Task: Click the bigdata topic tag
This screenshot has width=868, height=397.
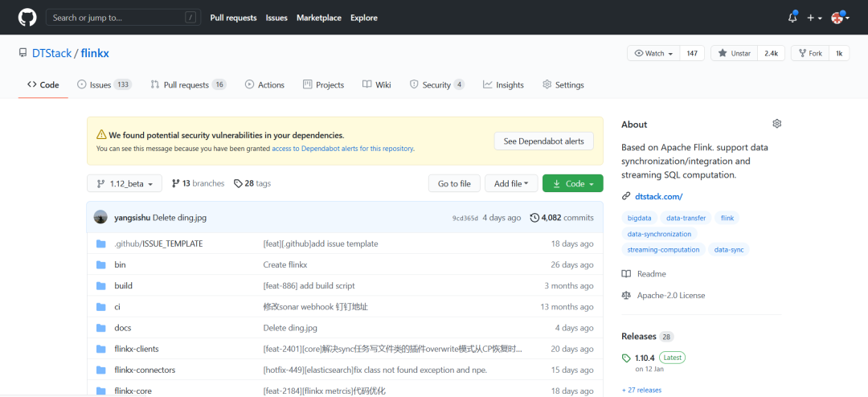Action: point(640,218)
